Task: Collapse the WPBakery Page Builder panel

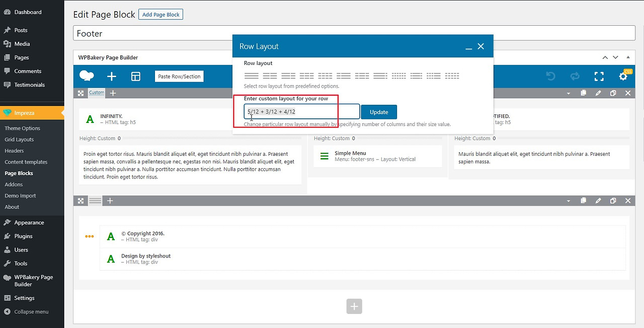Action: tap(628, 57)
